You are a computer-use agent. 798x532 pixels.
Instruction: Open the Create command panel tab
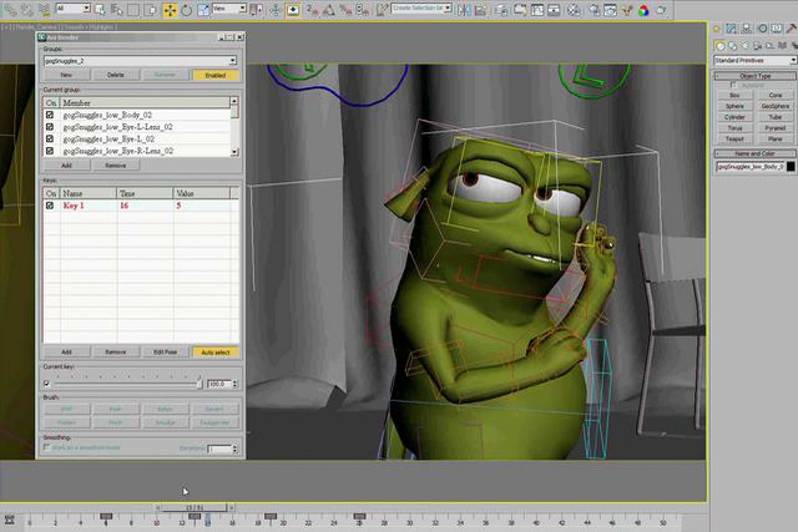click(717, 29)
